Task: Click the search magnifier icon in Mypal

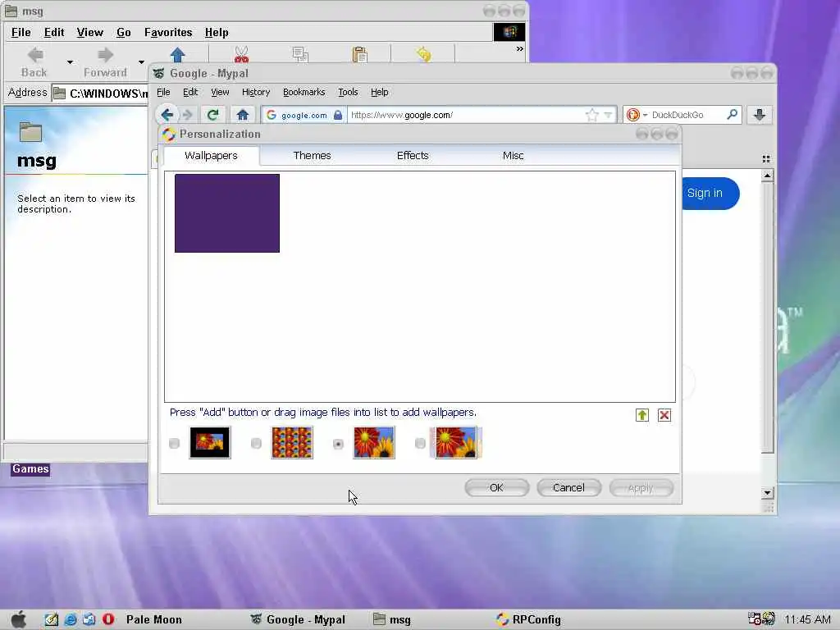Action: 732,114
